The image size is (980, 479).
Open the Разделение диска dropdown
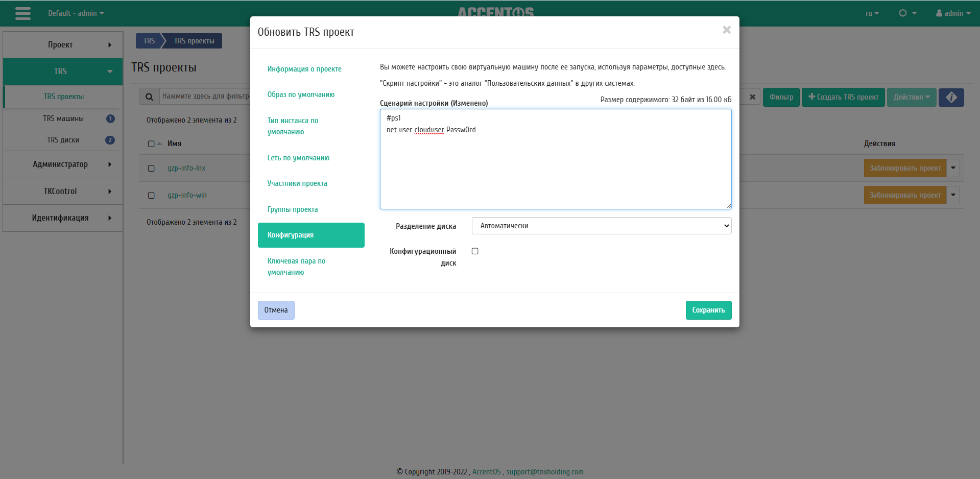tap(601, 226)
